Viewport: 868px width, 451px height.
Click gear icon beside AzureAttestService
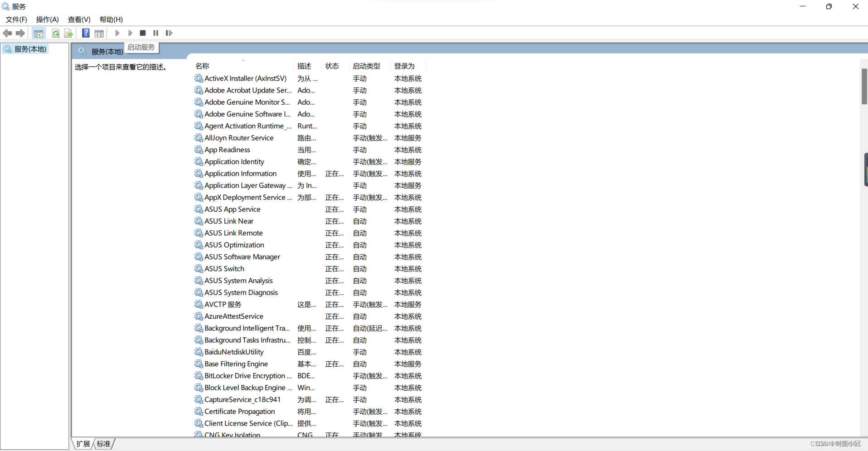coord(199,316)
